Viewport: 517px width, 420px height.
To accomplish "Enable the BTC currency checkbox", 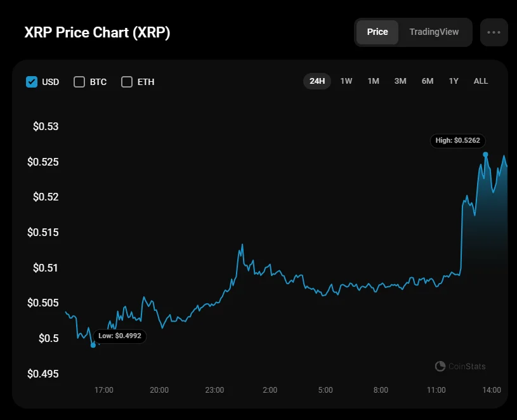I will pyautogui.click(x=79, y=82).
